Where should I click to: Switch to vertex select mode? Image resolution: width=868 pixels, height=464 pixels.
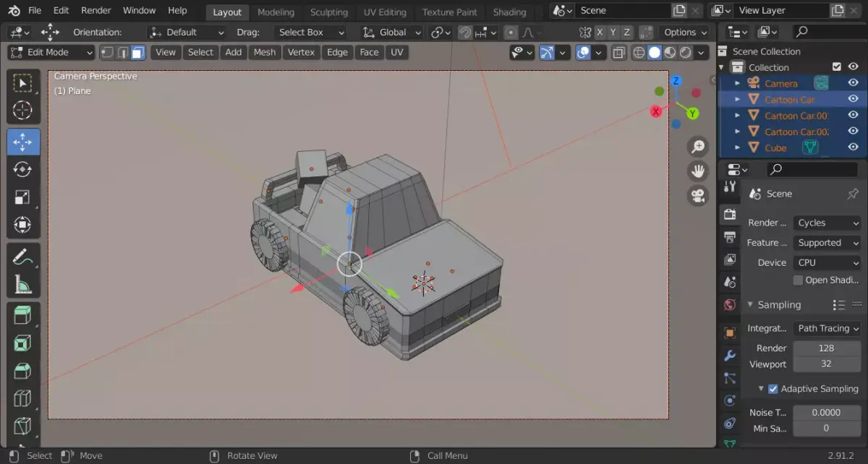tap(106, 52)
